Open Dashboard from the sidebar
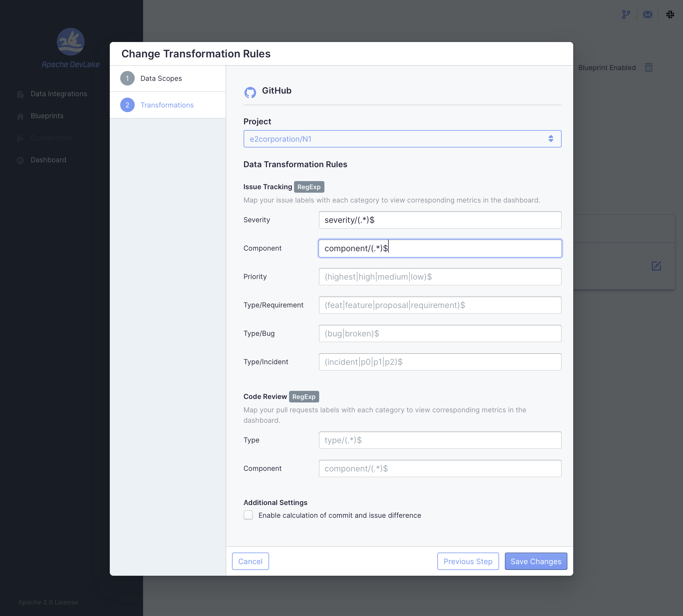 click(x=48, y=160)
